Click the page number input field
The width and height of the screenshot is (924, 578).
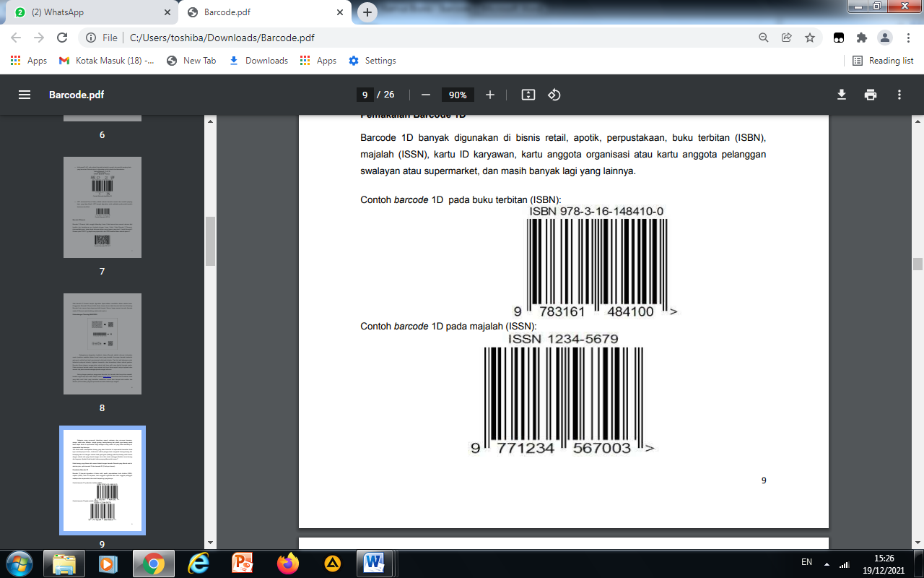(x=365, y=95)
